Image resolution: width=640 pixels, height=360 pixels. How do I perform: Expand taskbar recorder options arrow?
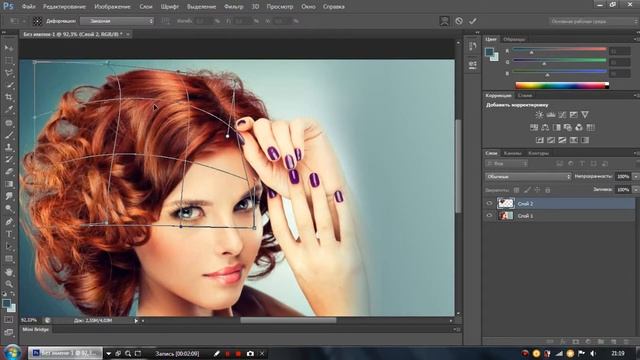[x=109, y=353]
